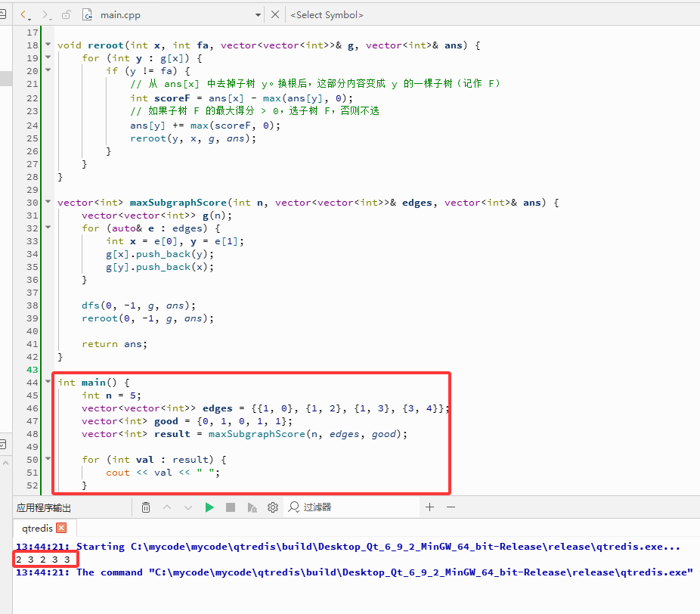Collapse the main function at line 44
The width and height of the screenshot is (700, 614).
click(x=48, y=382)
